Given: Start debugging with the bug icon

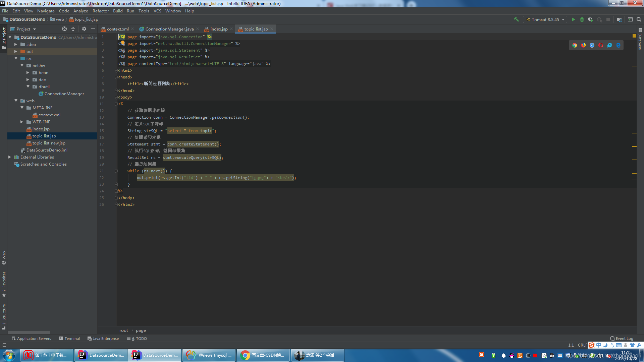Looking at the screenshot, I should coord(582,19).
